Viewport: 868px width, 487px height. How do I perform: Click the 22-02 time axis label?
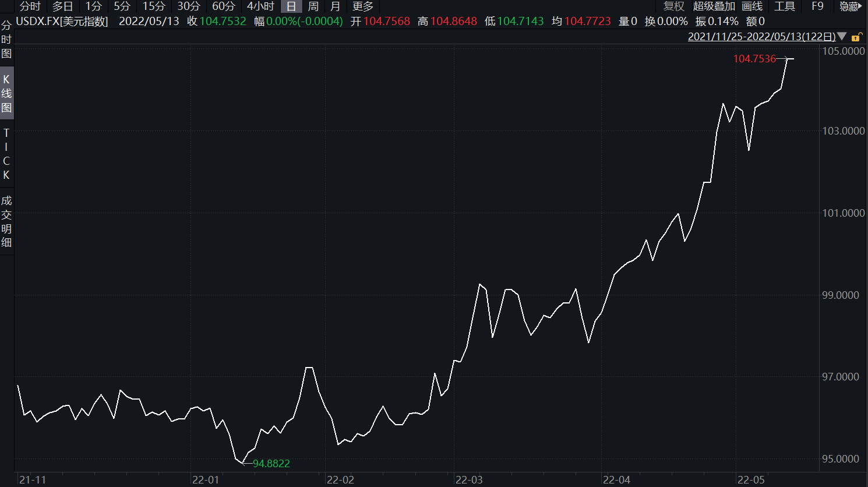click(341, 480)
